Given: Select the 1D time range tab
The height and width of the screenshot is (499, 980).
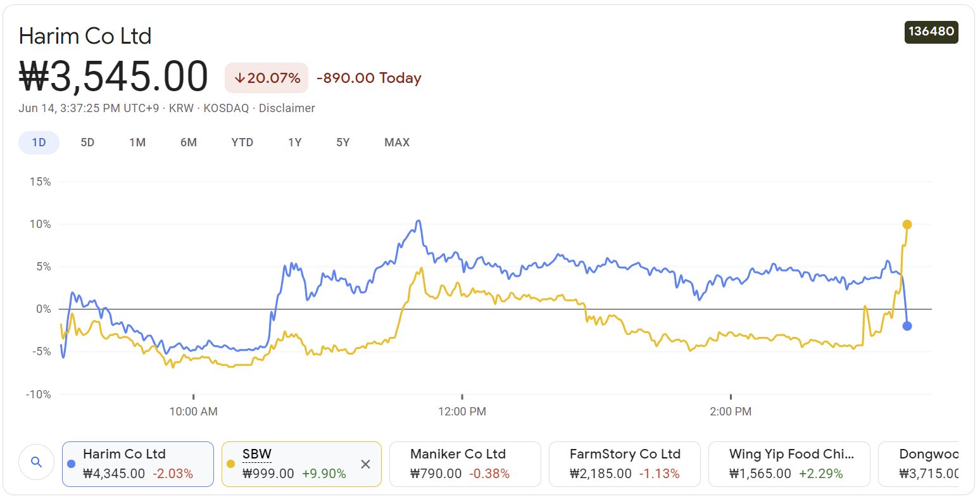Looking at the screenshot, I should [x=39, y=142].
